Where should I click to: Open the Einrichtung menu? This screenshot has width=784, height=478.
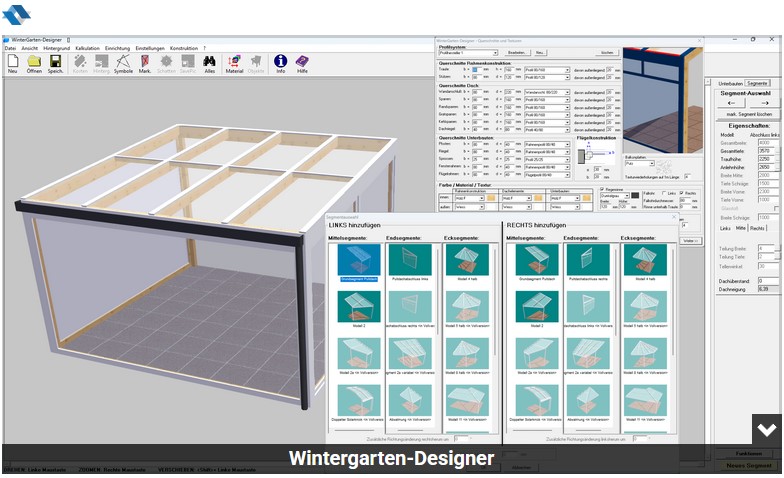(x=118, y=48)
